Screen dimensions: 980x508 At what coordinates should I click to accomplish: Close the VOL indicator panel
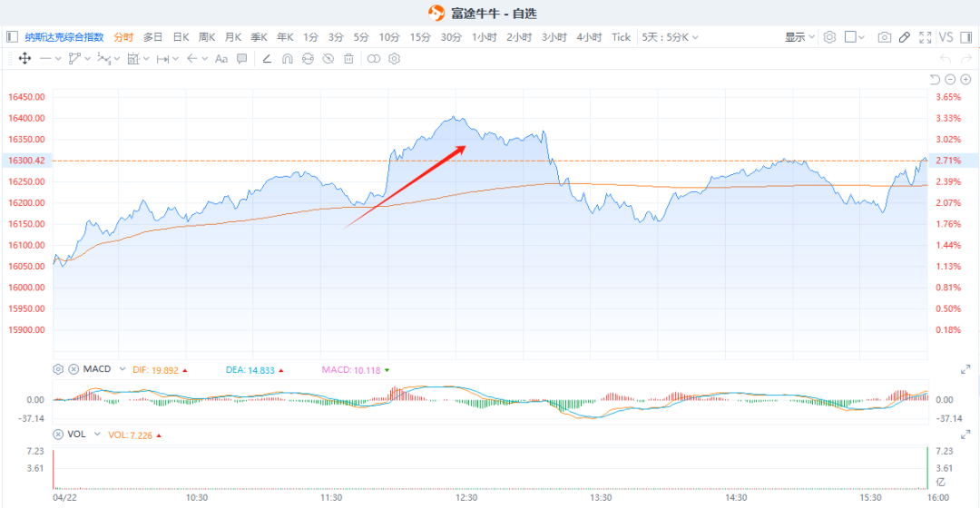[x=58, y=435]
